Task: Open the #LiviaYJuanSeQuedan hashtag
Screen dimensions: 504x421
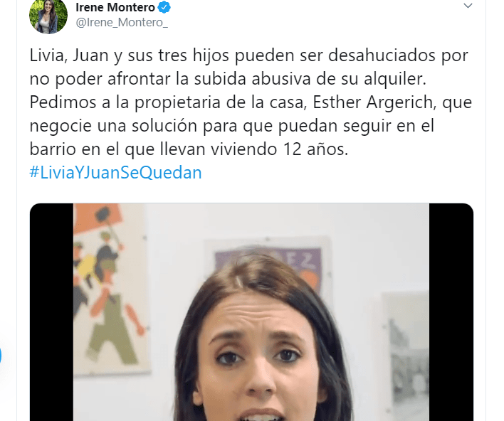Action: [116, 172]
